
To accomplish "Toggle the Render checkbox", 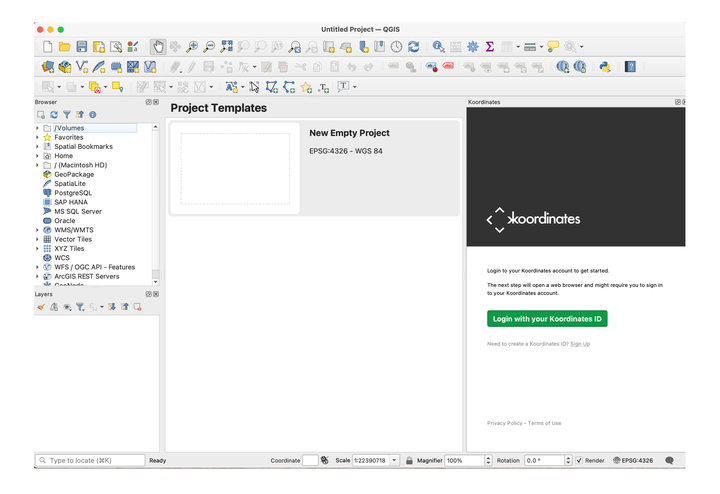I will point(579,460).
